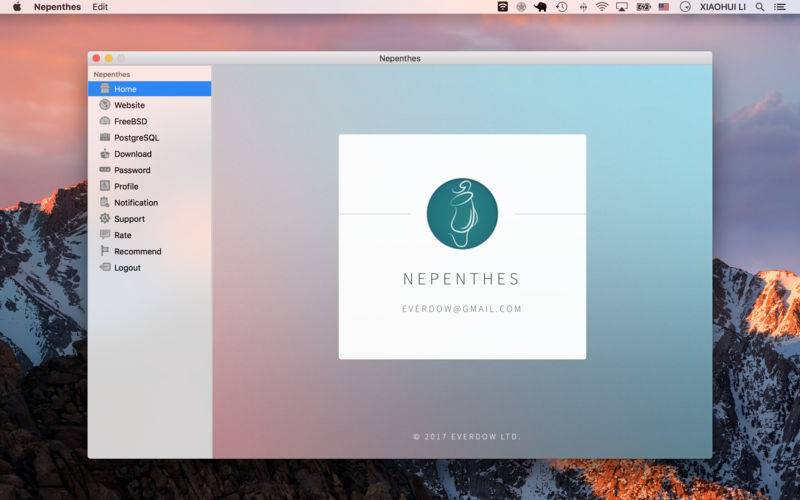Click the © 2017 EVERDOW LTD. footer text
The height and width of the screenshot is (500, 800).
pyautogui.click(x=466, y=436)
